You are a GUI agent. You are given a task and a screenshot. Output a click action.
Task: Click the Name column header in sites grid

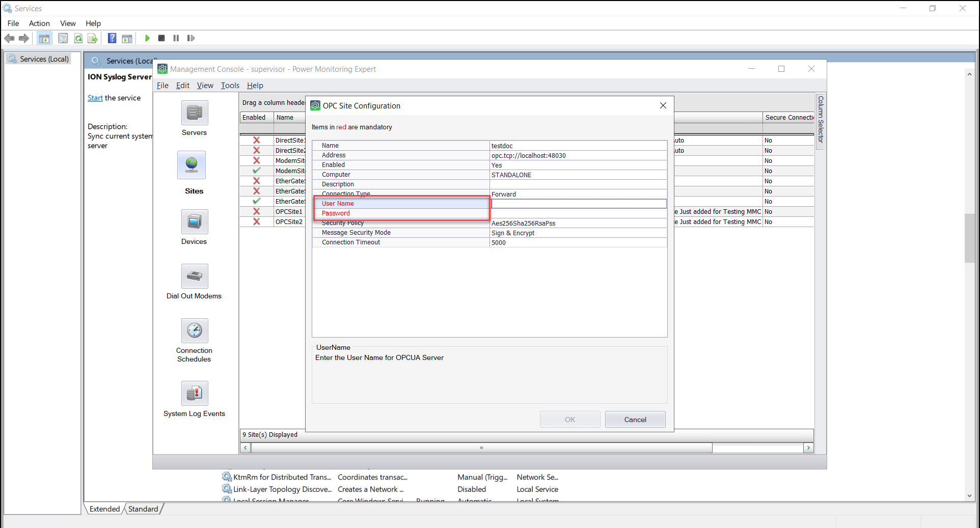pos(289,118)
